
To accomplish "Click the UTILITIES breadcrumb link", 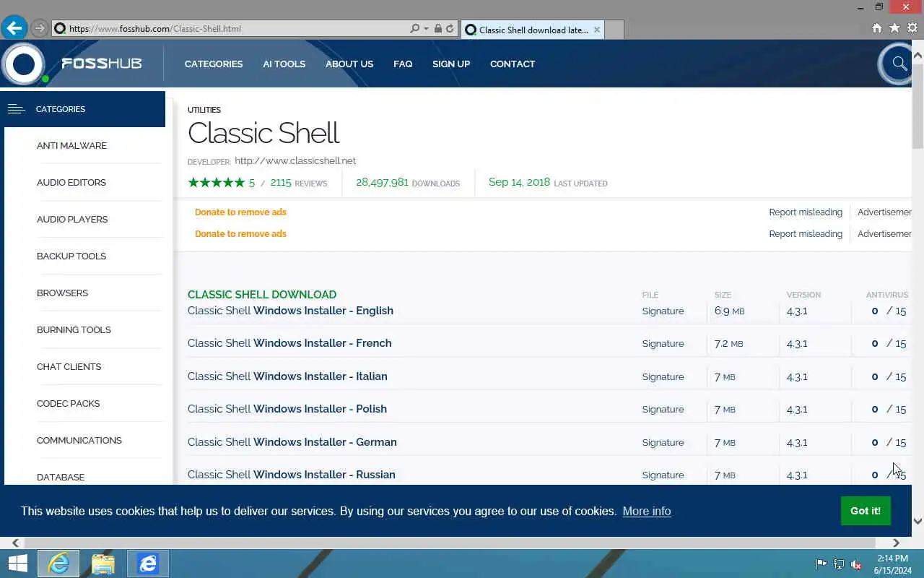I will 204,110.
